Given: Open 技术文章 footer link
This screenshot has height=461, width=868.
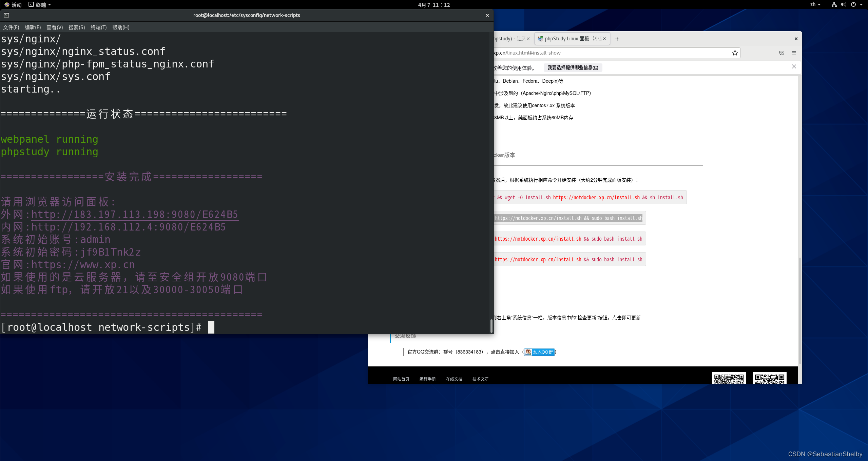Looking at the screenshot, I should click(480, 379).
